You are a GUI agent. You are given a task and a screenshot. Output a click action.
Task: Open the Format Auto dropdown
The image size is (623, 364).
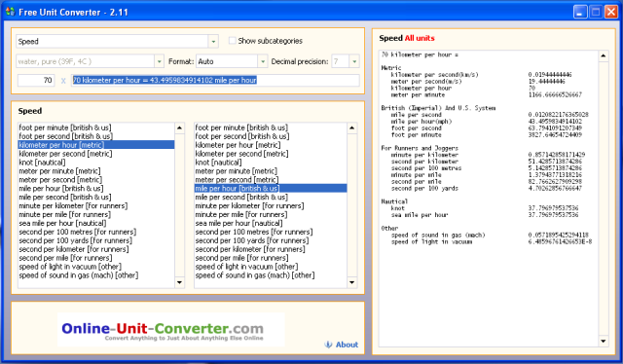pyautogui.click(x=263, y=61)
